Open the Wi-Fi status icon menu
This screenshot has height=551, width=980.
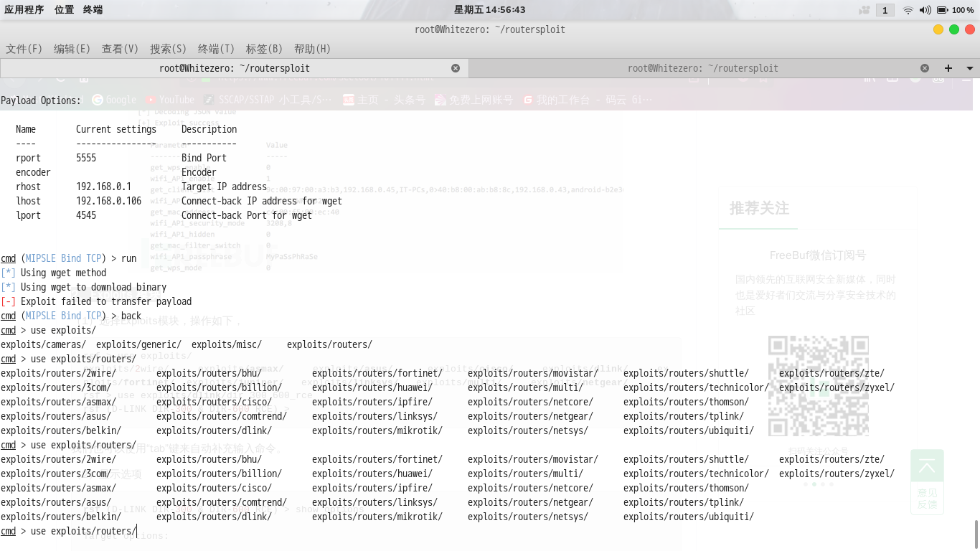[908, 10]
